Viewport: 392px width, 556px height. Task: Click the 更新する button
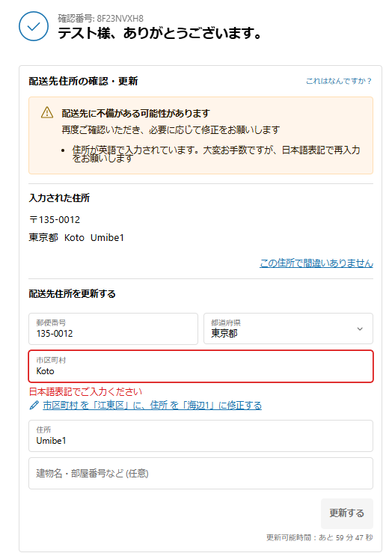[x=347, y=513]
